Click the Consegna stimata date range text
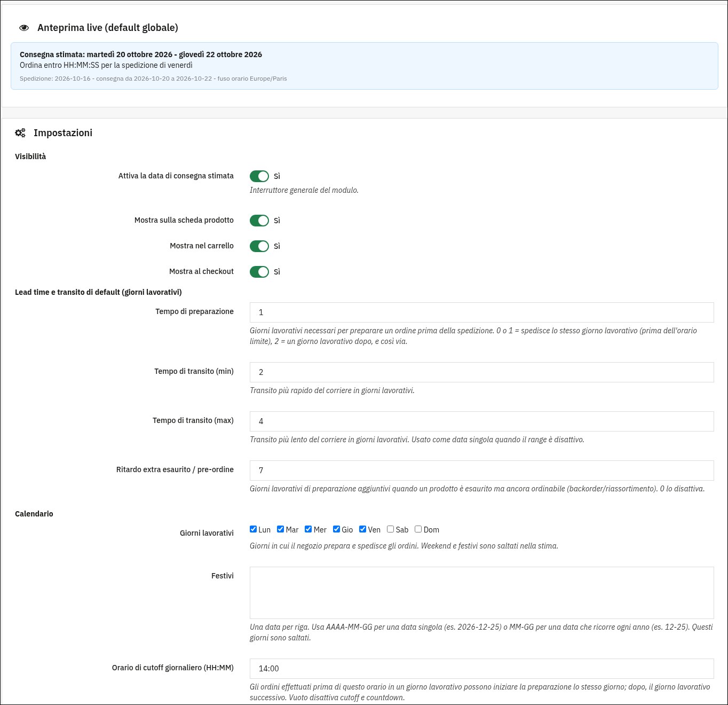 pos(141,54)
